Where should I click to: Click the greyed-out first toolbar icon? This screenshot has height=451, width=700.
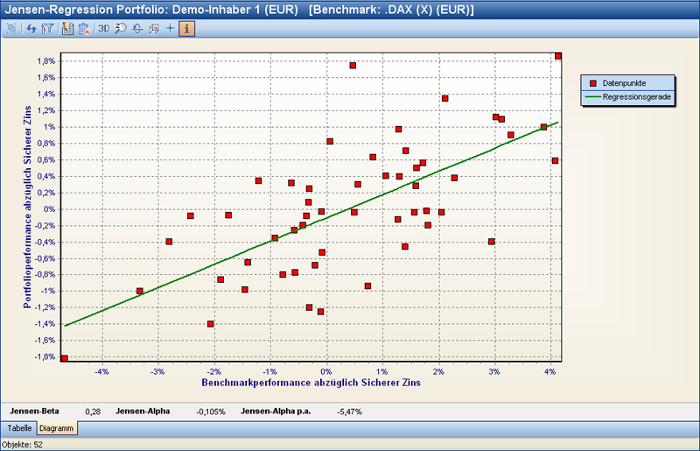click(13, 28)
